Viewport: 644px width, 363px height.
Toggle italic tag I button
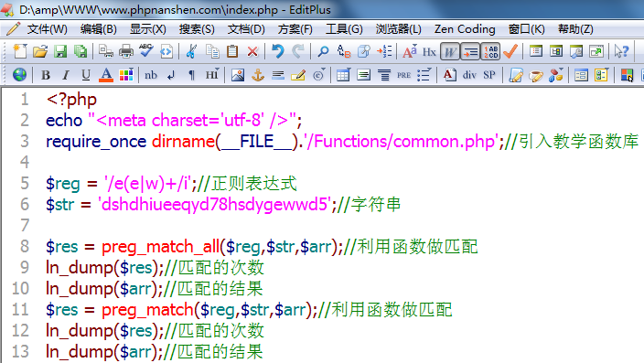pos(65,75)
